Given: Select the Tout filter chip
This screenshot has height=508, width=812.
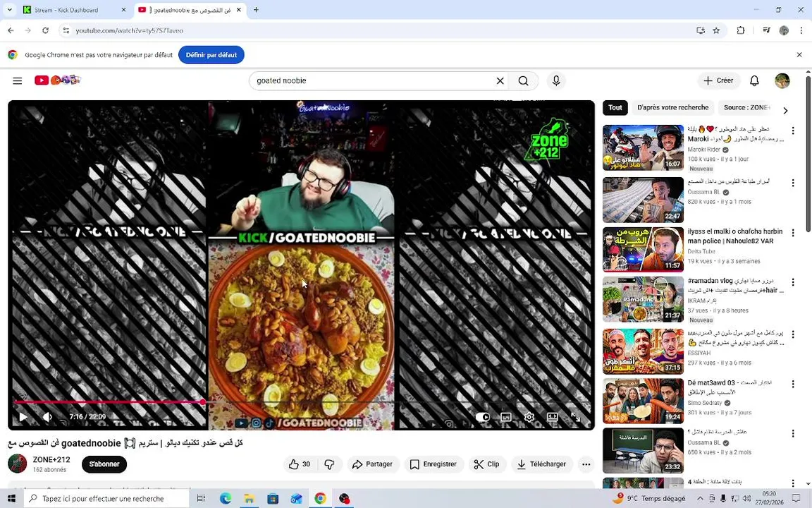Looking at the screenshot, I should click(x=615, y=107).
